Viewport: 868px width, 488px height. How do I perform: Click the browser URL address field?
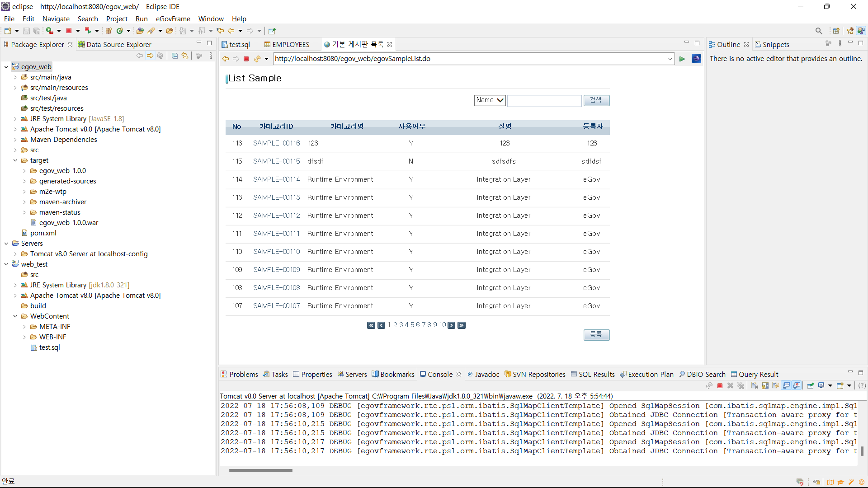point(469,59)
